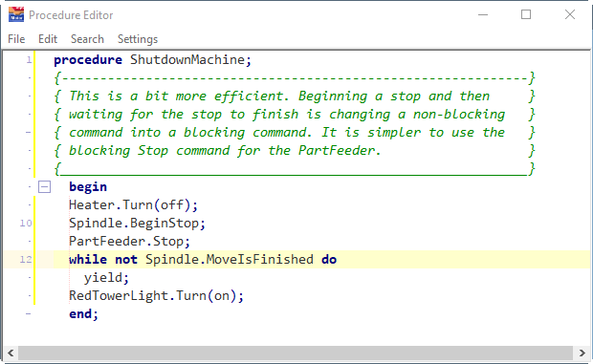The width and height of the screenshot is (593, 364).
Task: Open the Search menu
Action: pos(87,39)
